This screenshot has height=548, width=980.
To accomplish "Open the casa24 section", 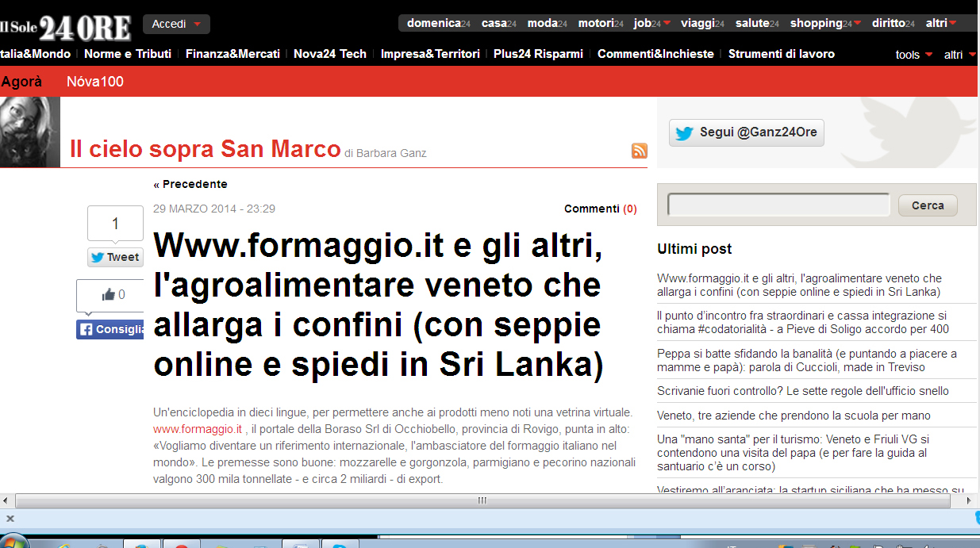I will click(x=499, y=23).
